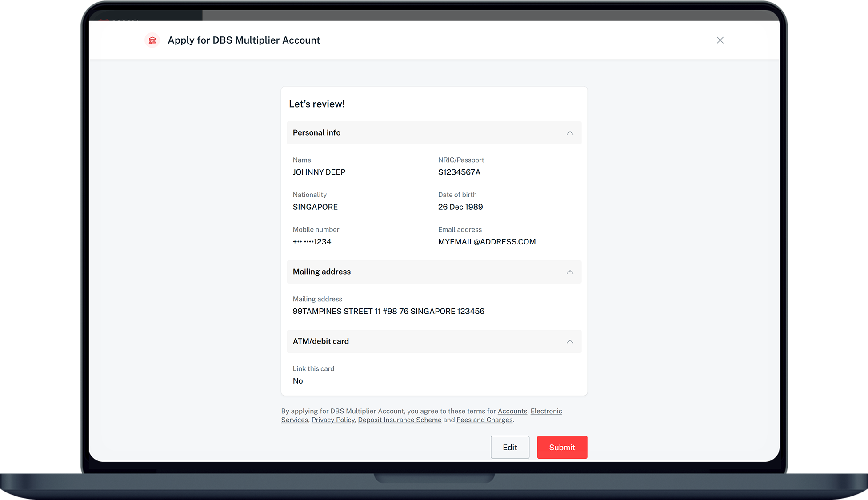Click the bank icon beside the dialog title

pyautogui.click(x=152, y=40)
